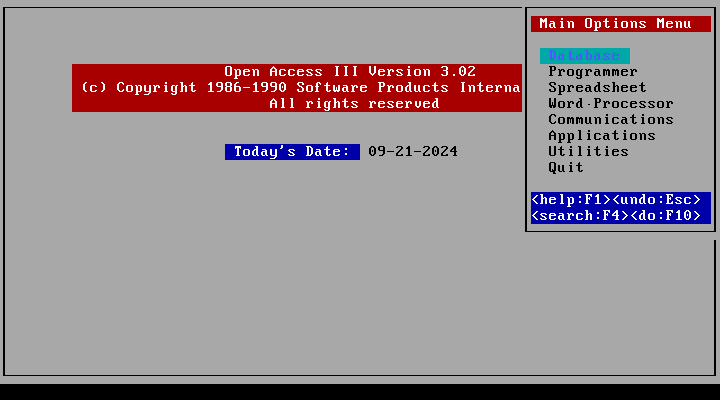Click the undo:Esc hint
The height and width of the screenshot is (400, 720).
[657, 200]
